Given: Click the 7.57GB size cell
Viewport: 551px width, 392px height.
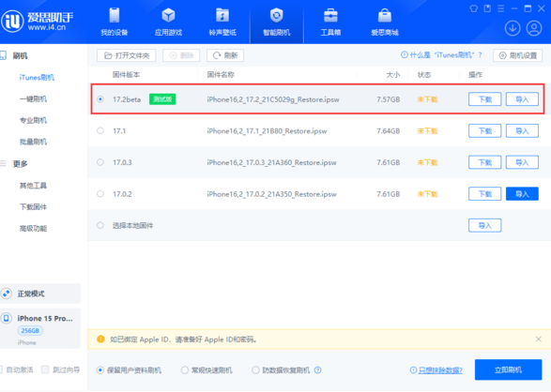Looking at the screenshot, I should (389, 99).
